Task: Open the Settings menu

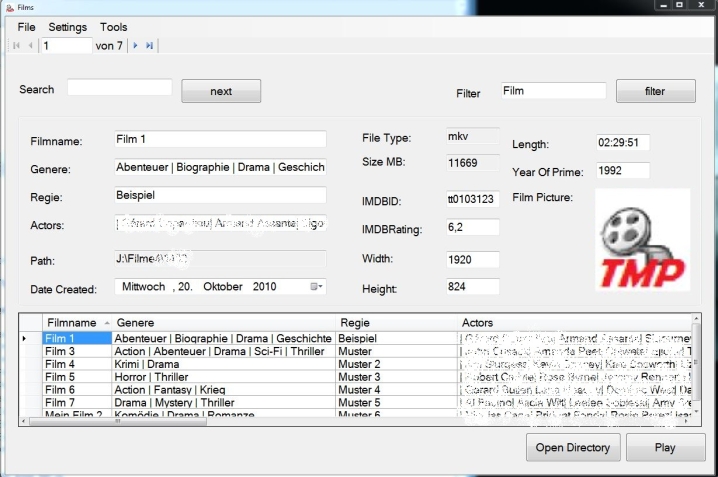Action: pos(67,27)
